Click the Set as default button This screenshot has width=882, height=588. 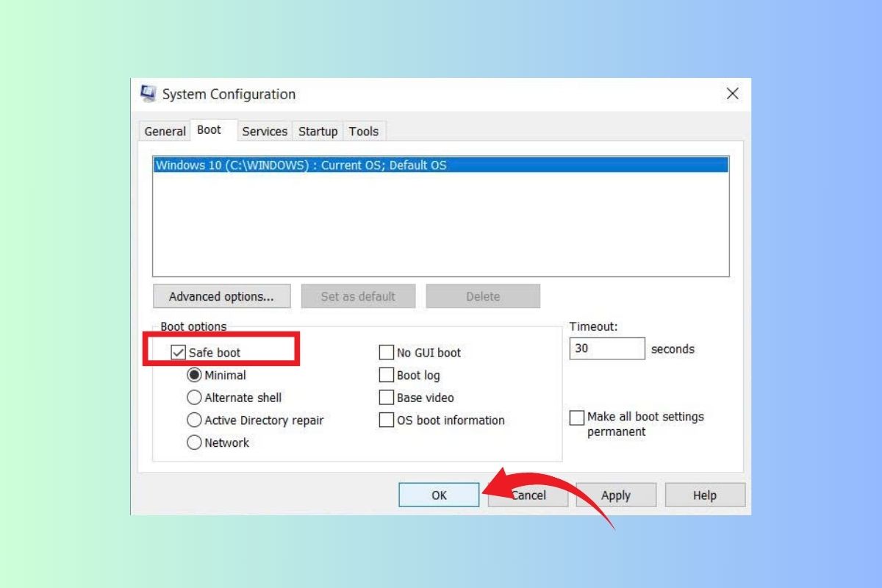tap(358, 296)
